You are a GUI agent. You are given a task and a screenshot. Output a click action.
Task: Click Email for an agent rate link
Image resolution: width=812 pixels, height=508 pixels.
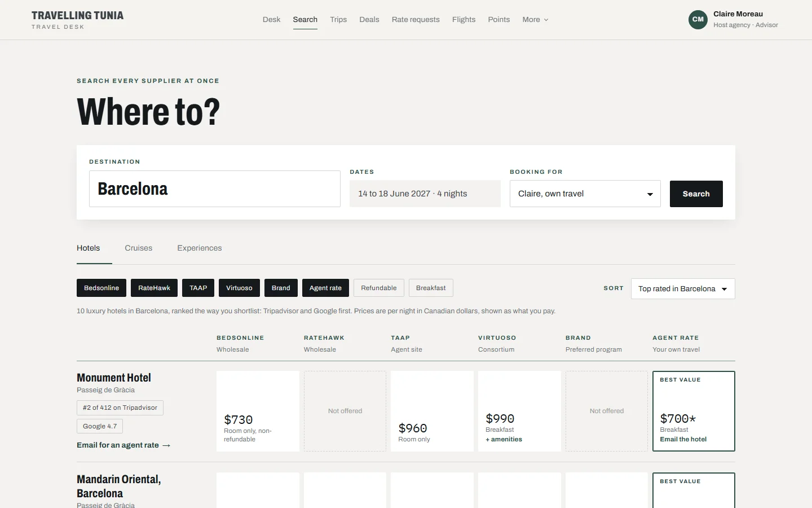[123, 445]
